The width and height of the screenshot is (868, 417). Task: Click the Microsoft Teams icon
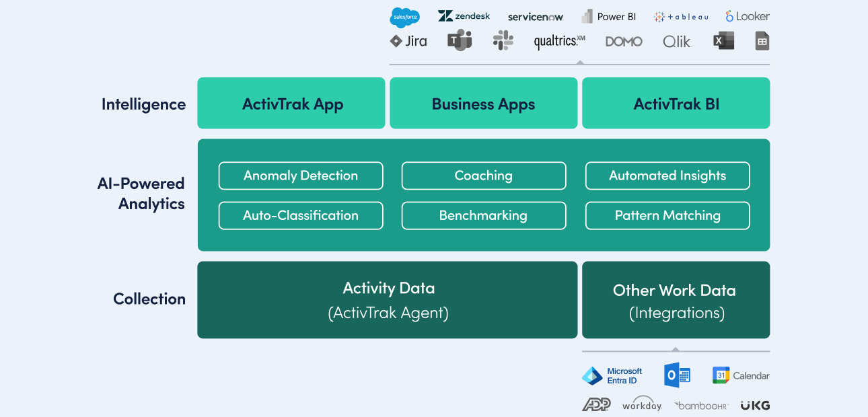tap(460, 40)
